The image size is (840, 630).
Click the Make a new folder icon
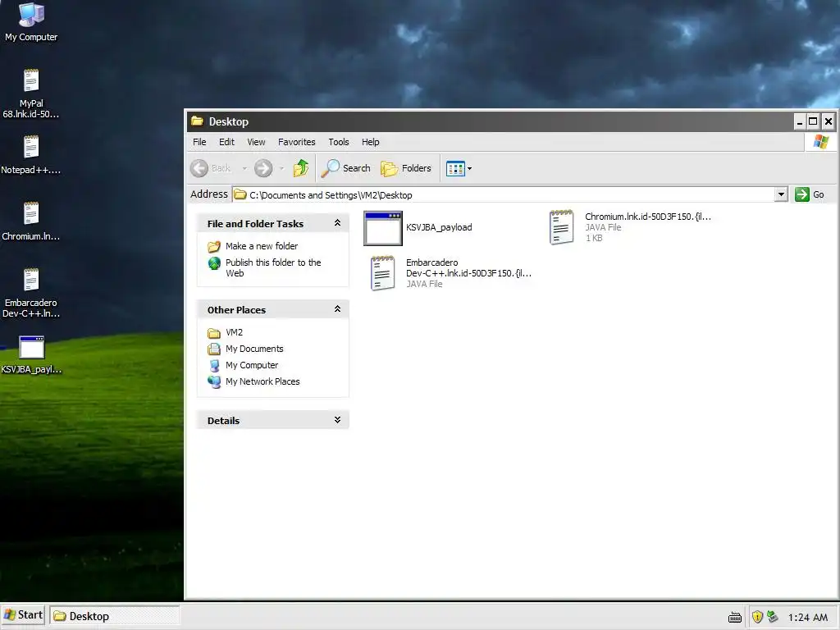214,246
